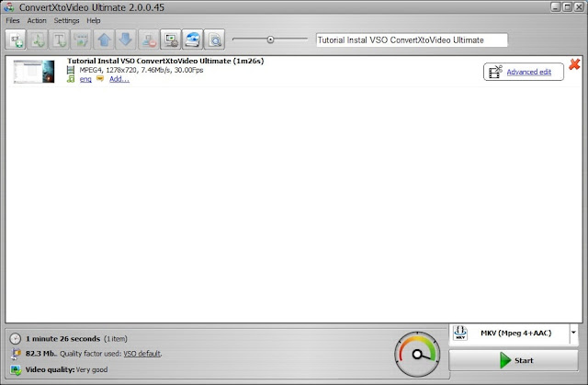This screenshot has height=385, width=588.
Task: Click the ConvertXtoVideo app icon in title bar
Action: (x=9, y=7)
